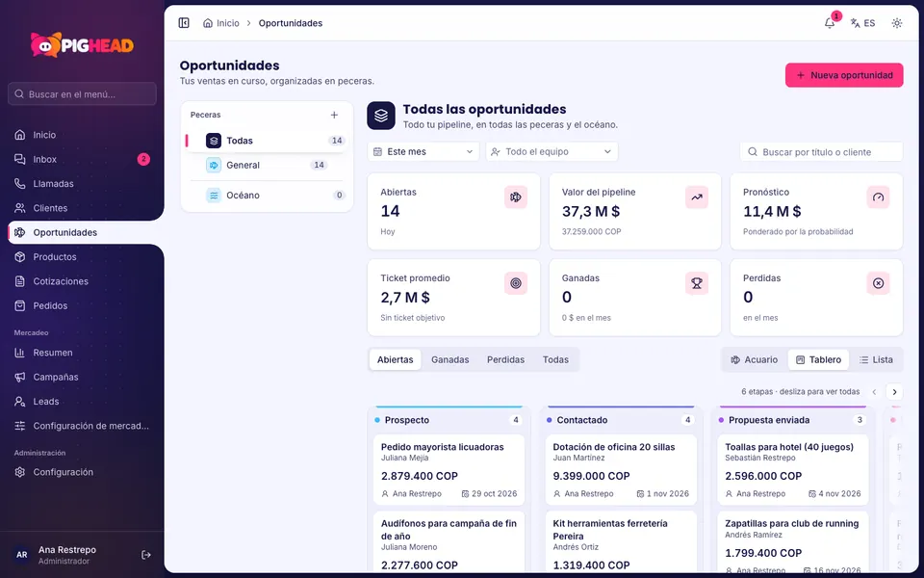Click the Ticket promedio target icon
924x578 pixels.
[516, 283]
